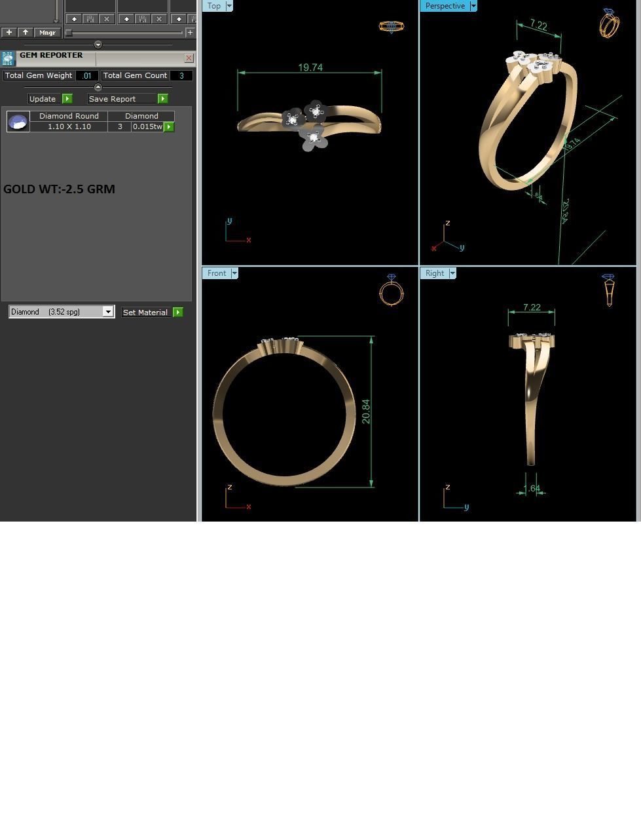Click the ring view icon in Top viewport

[x=392, y=27]
